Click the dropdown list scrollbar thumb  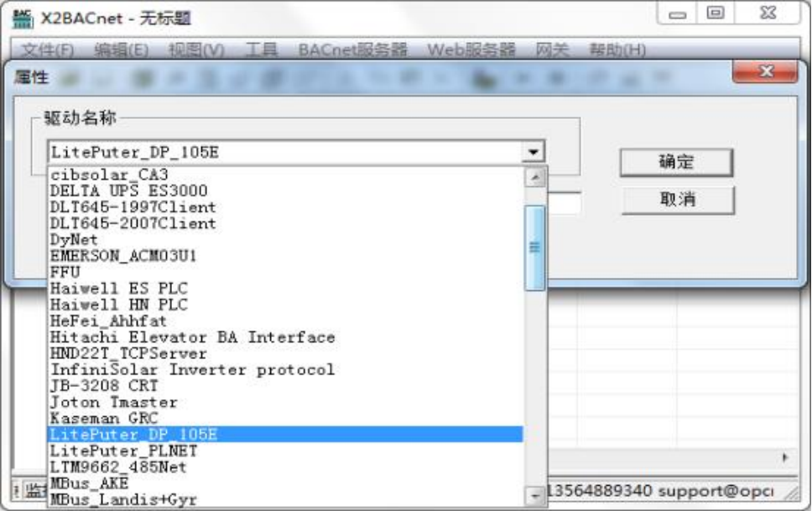[535, 248]
